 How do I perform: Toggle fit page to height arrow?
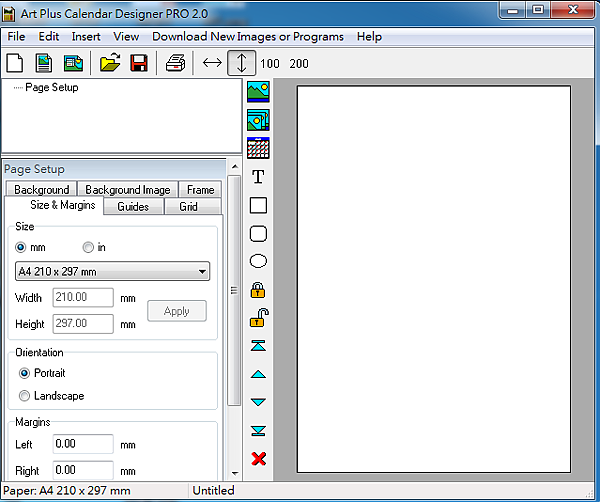241,63
